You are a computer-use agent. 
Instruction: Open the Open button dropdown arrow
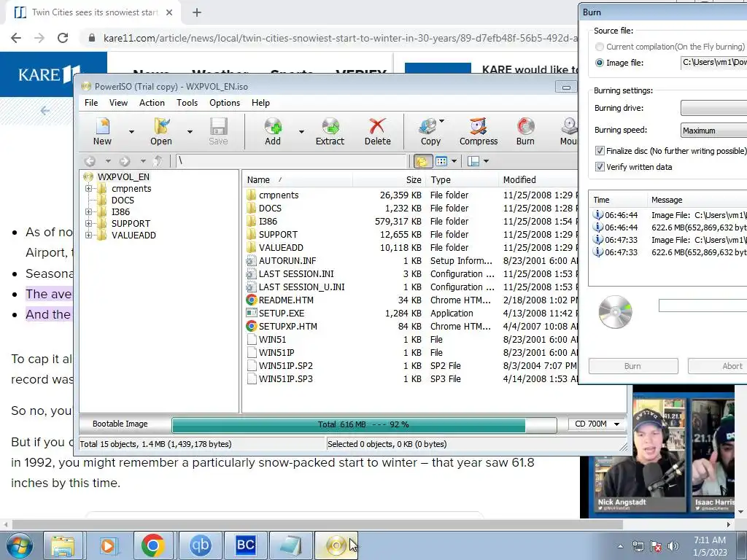[190, 132]
